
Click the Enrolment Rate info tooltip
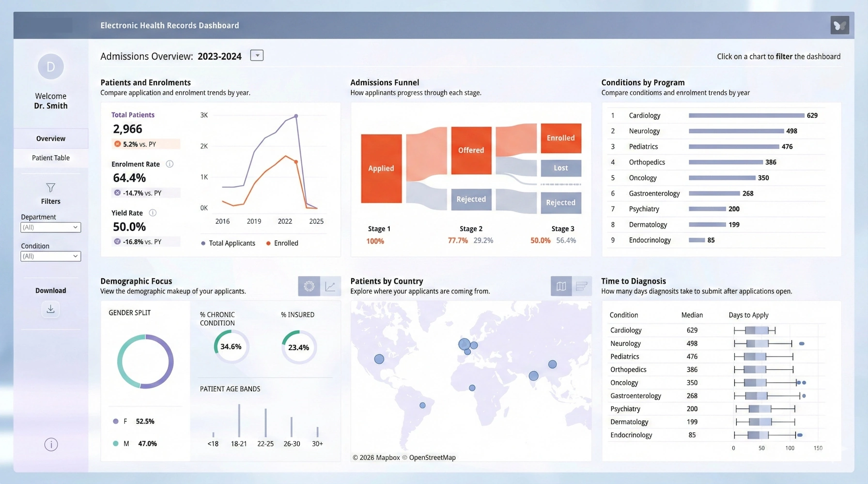click(170, 164)
